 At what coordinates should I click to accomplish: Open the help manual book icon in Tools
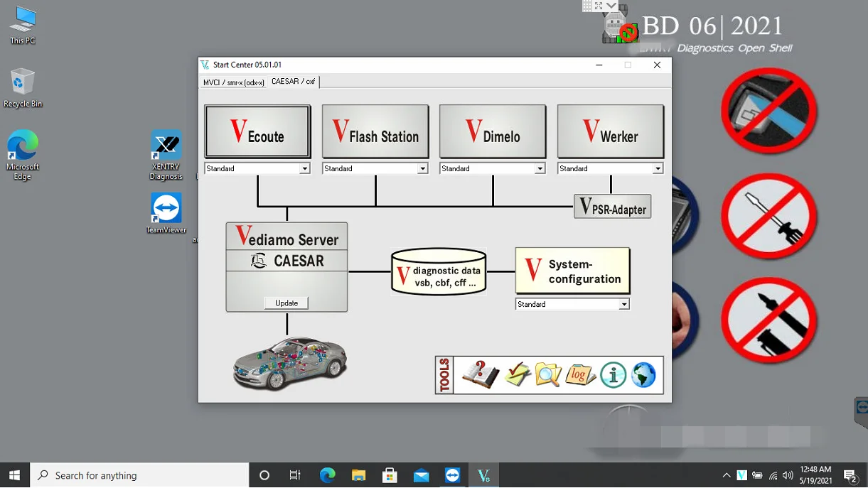[481, 374]
